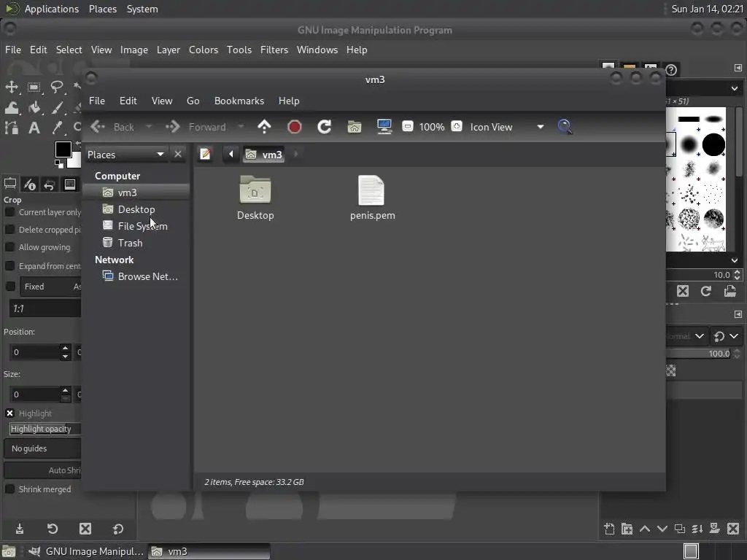Image resolution: width=747 pixels, height=560 pixels.
Task: Click the red Stop loading button
Action: (295, 127)
